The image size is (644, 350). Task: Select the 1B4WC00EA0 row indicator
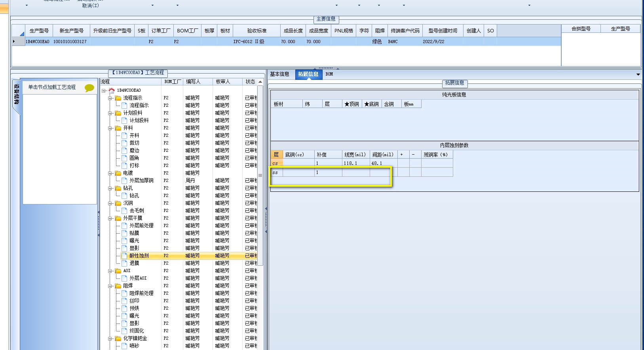click(x=18, y=42)
